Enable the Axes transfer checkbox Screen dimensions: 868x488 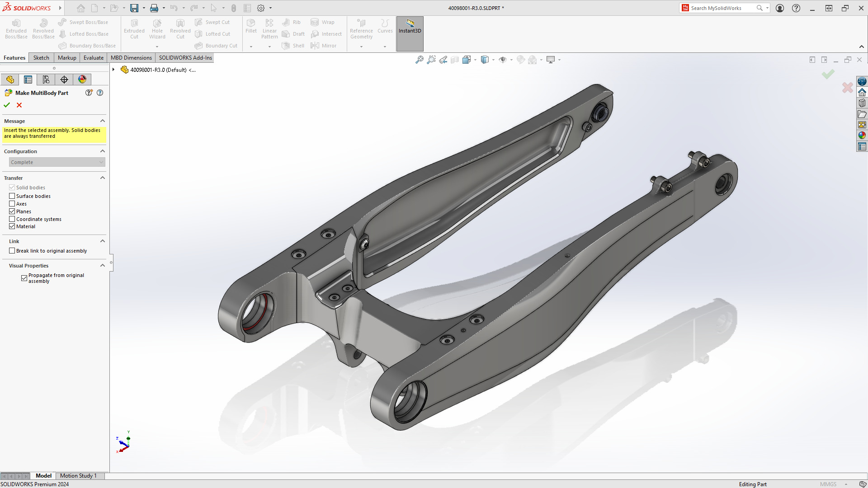pyautogui.click(x=12, y=203)
